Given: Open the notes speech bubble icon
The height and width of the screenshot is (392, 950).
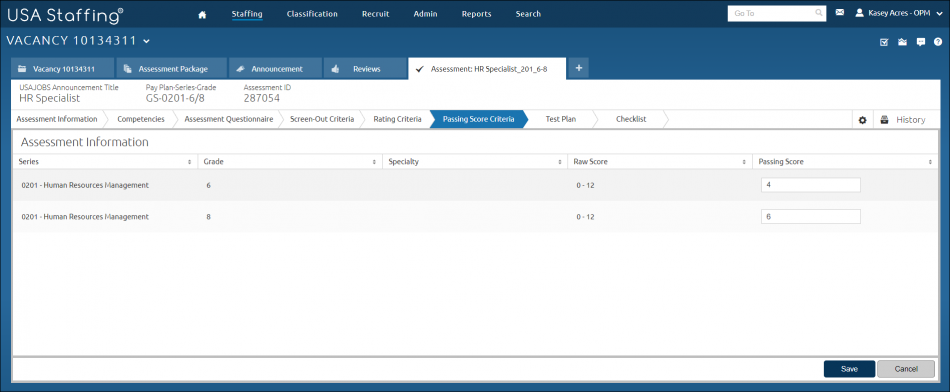Looking at the screenshot, I should (920, 42).
